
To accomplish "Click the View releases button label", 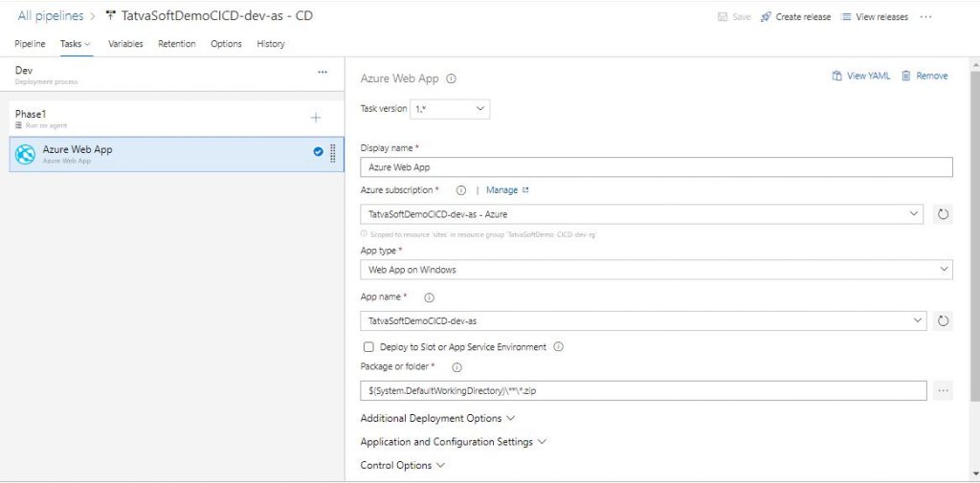I will (x=881, y=17).
